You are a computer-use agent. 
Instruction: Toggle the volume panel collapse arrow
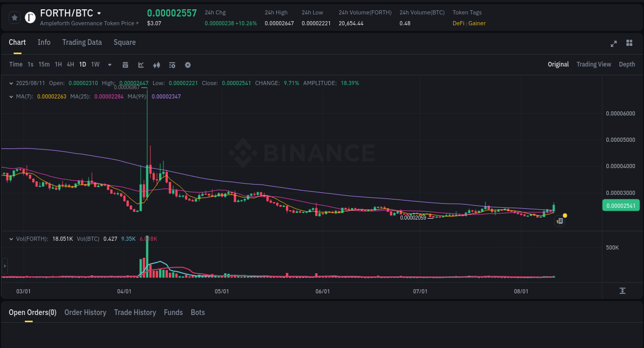click(x=11, y=239)
